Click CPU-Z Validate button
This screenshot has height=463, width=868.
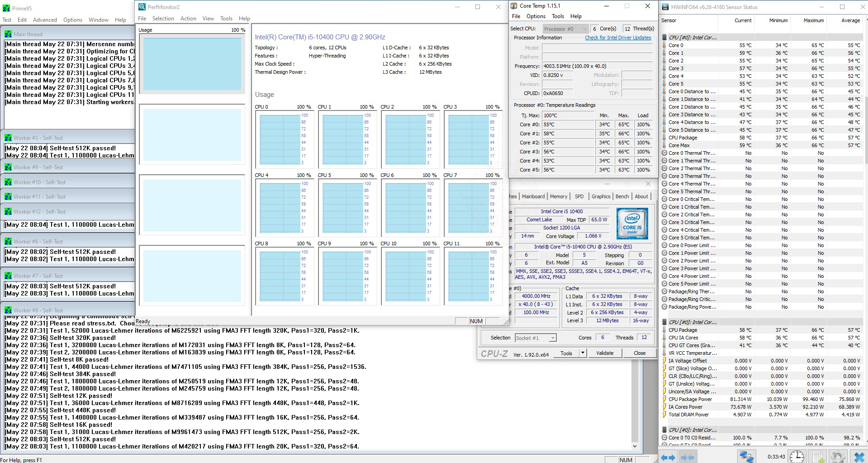(x=605, y=353)
